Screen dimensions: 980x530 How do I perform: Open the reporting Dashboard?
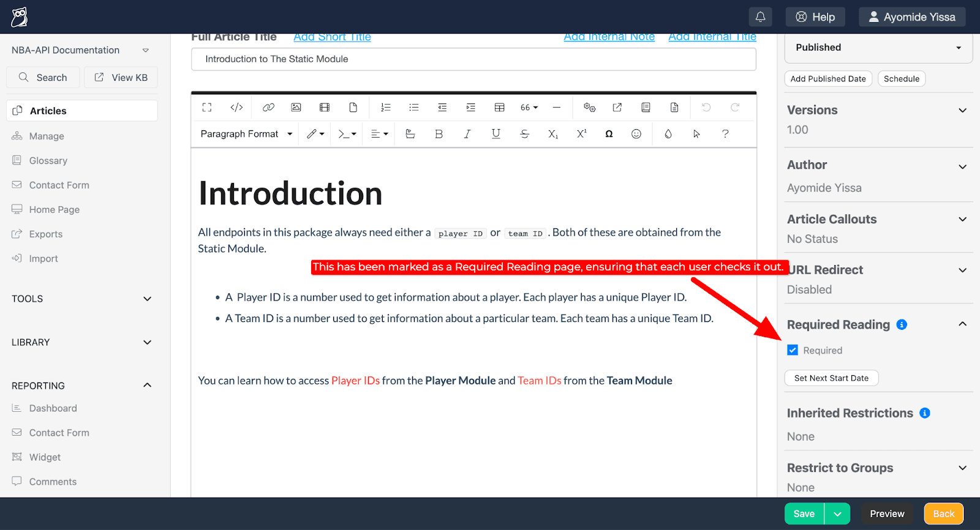click(53, 408)
